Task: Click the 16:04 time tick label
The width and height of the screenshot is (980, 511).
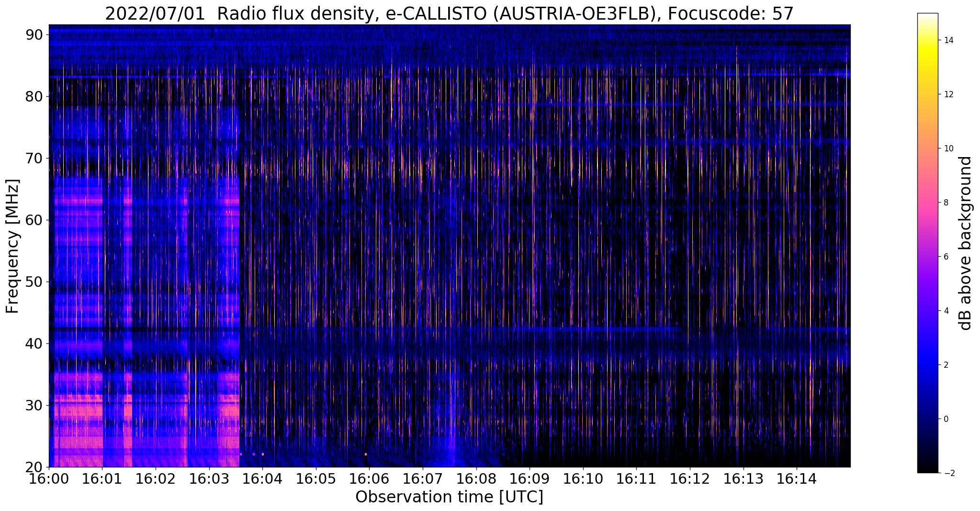Action: [262, 478]
